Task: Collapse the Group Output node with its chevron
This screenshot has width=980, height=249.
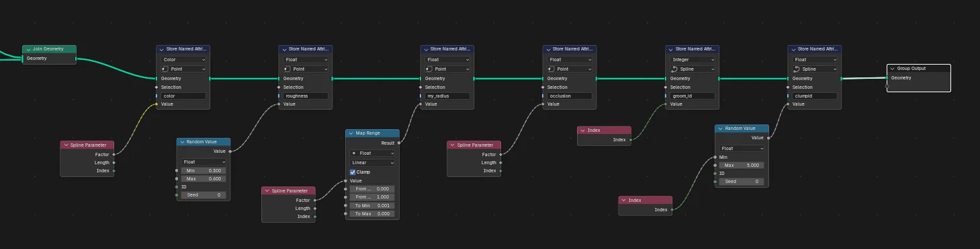Action: (x=893, y=69)
